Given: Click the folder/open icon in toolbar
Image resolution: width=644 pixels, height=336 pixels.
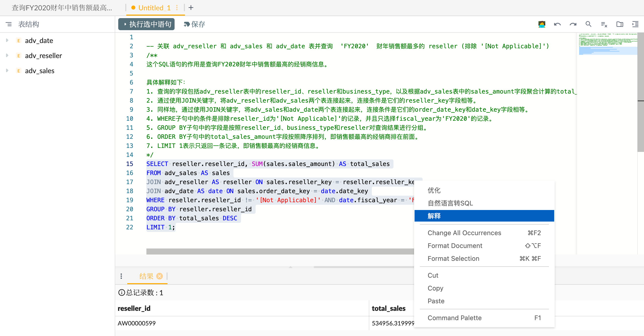Looking at the screenshot, I should [620, 24].
